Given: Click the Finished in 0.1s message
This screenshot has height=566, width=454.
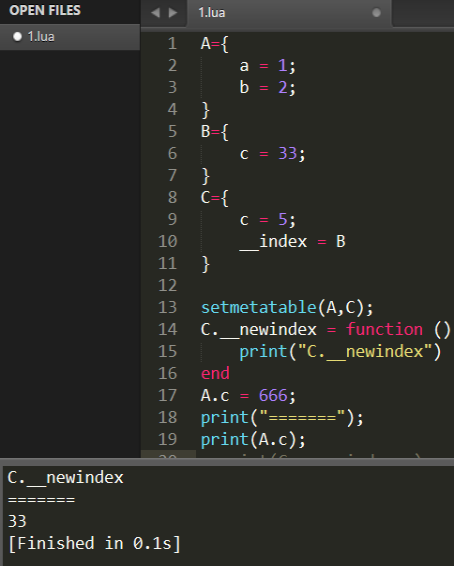Looking at the screenshot, I should pos(94,544).
